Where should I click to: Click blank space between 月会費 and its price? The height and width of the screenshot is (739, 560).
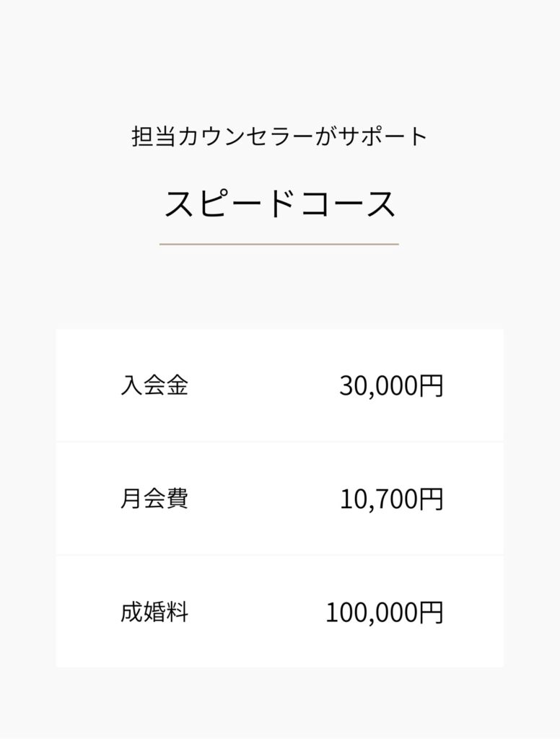[264, 499]
